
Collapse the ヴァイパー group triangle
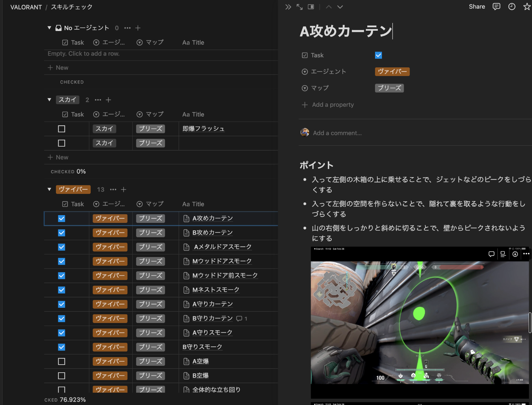point(49,190)
